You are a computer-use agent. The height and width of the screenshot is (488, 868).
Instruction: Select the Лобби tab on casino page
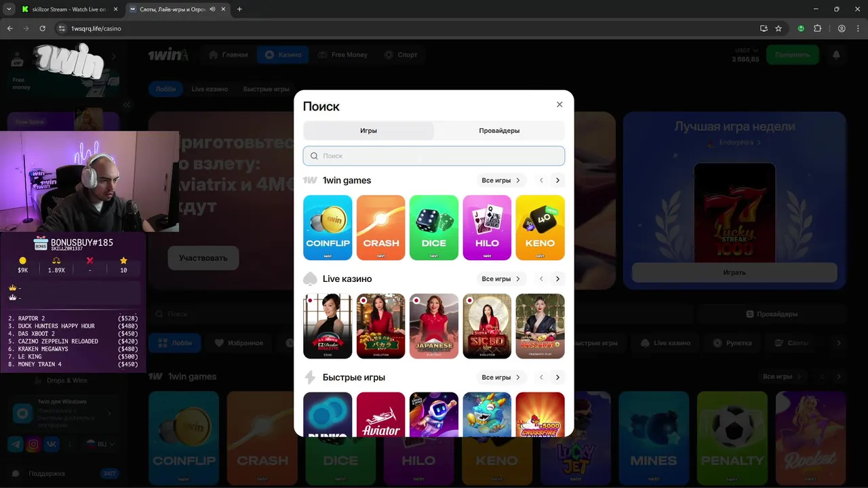[x=165, y=89]
